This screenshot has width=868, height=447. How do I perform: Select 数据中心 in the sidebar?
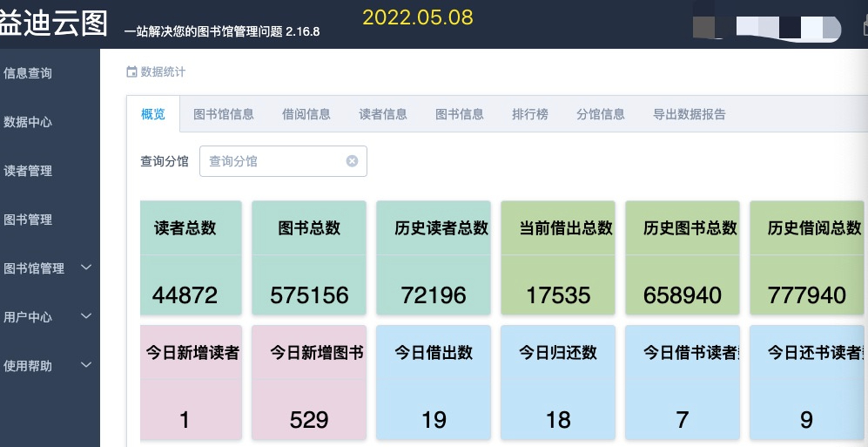point(28,122)
